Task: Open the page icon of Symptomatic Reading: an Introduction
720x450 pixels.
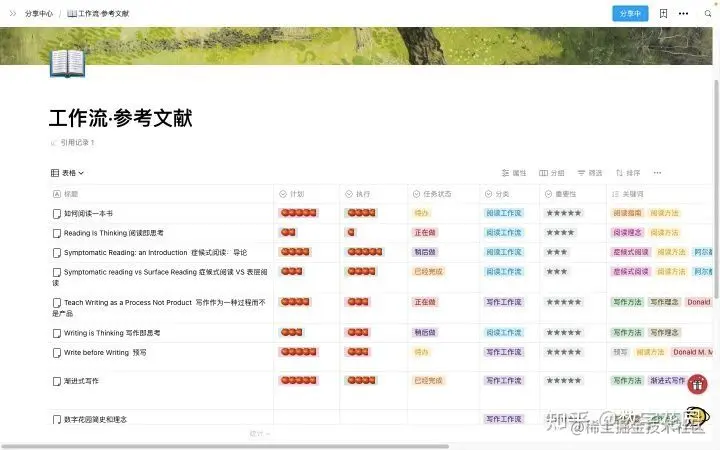Action: (56, 253)
